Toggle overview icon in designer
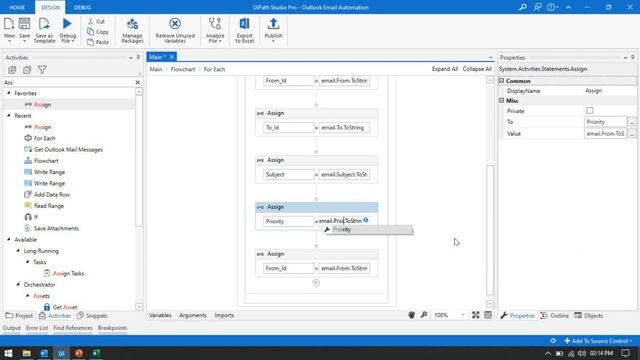Image resolution: width=640 pixels, height=360 pixels. 488,315
